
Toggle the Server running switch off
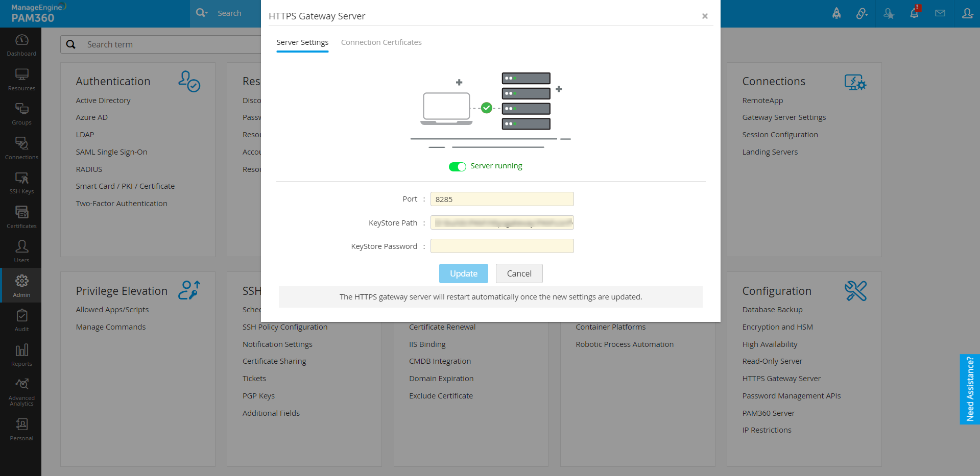point(457,166)
